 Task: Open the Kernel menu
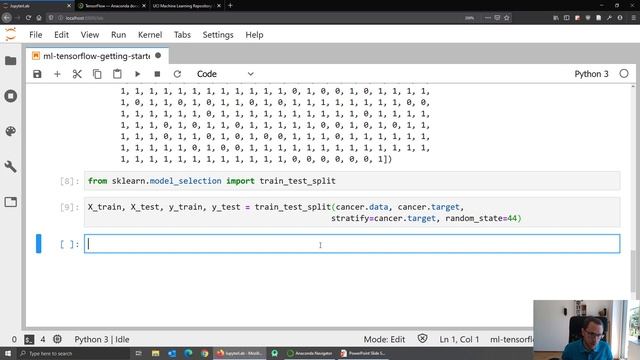150,35
